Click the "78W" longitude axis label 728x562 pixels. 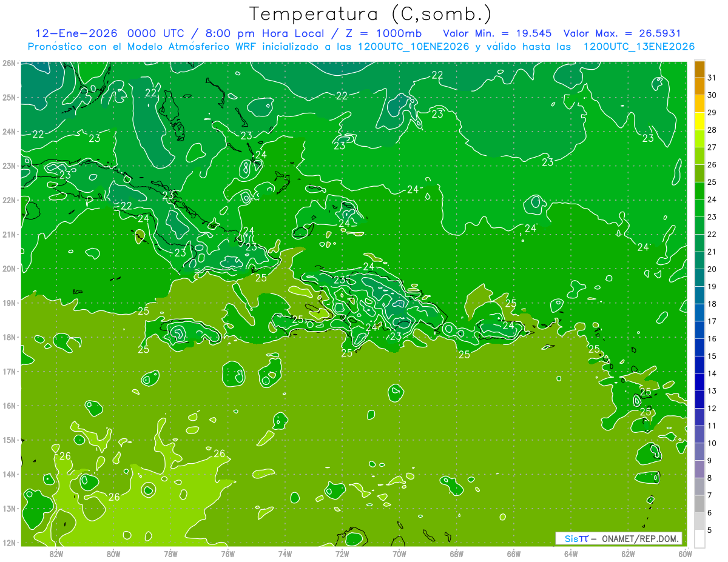pos(170,554)
